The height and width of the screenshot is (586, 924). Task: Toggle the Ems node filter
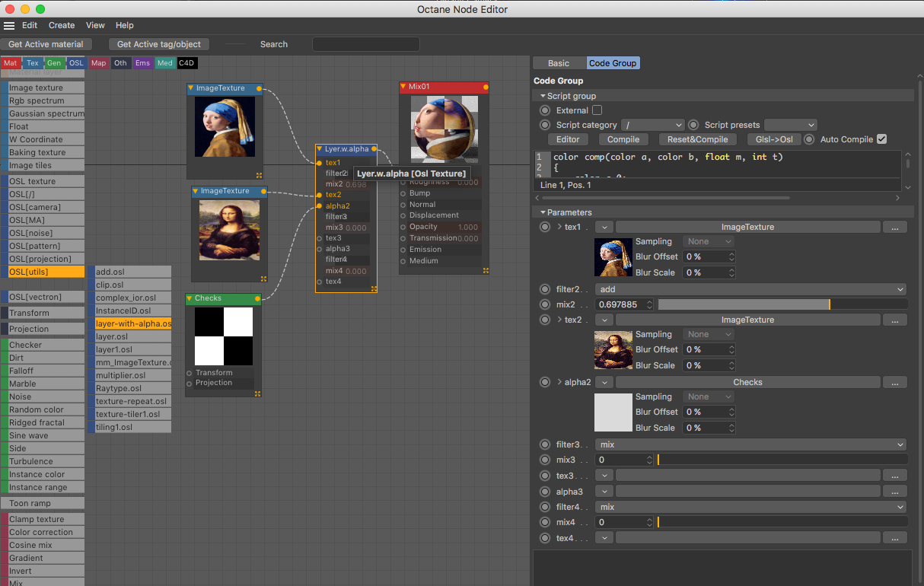click(142, 63)
